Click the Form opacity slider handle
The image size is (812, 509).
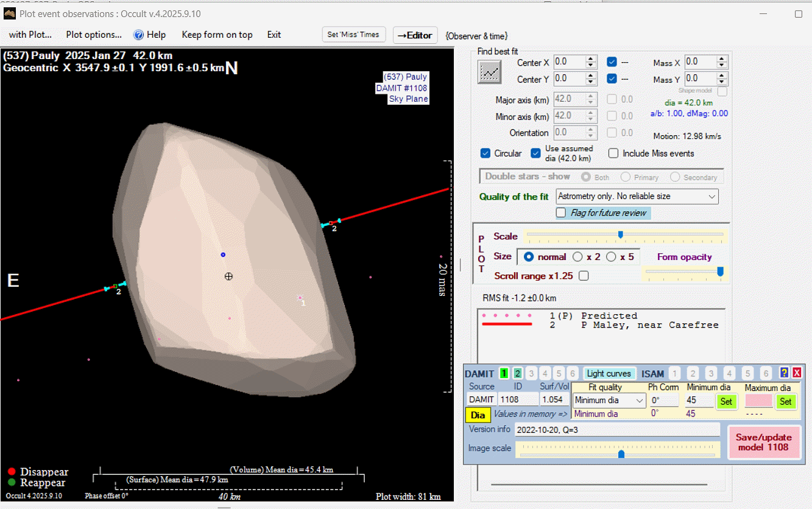click(x=721, y=272)
